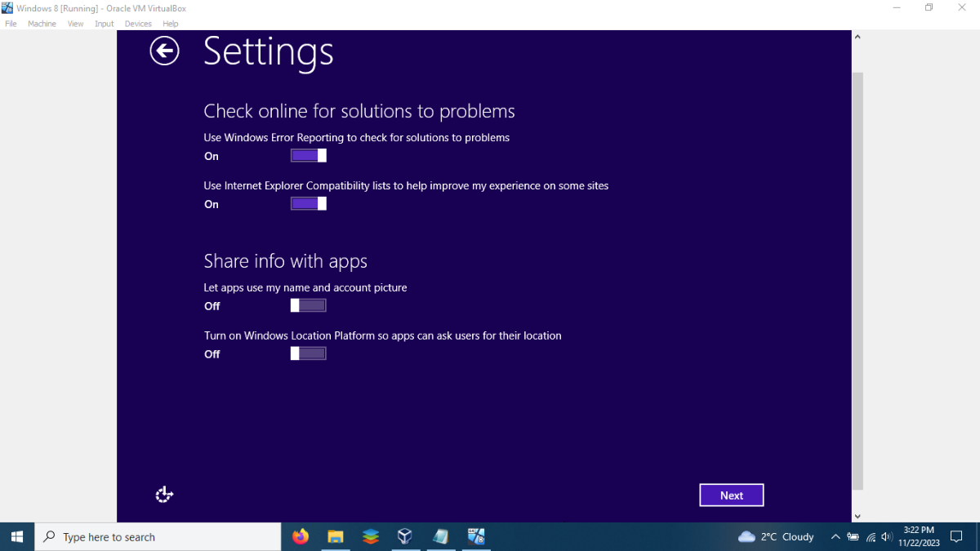Open VirtualBox Manager cube icon in taskbar
Screen dimensions: 980x551
[405, 536]
